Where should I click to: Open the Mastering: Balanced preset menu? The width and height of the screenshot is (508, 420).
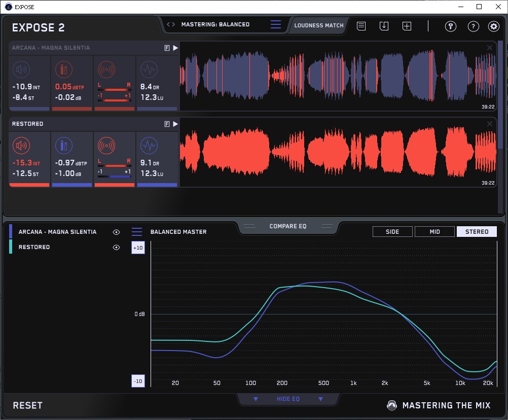[276, 24]
